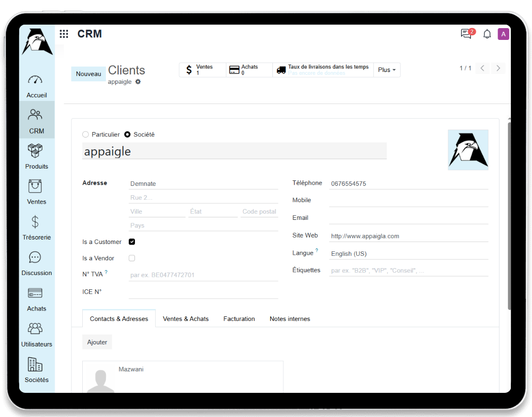Go to the next record arrow
The width and height of the screenshot is (532, 417).
point(498,68)
